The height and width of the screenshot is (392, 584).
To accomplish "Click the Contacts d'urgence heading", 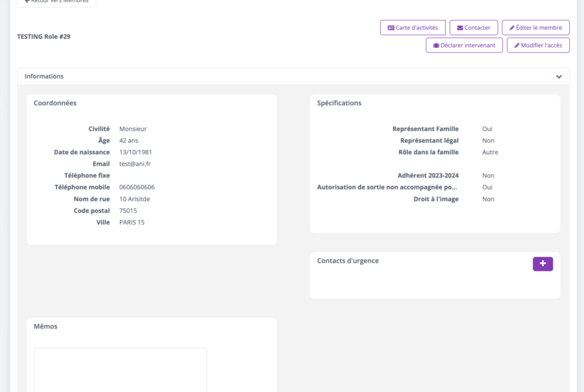I will 348,261.
